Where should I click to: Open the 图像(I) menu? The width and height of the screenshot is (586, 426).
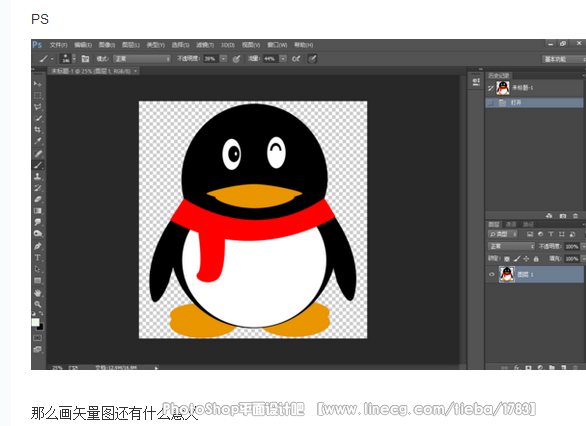[107, 45]
